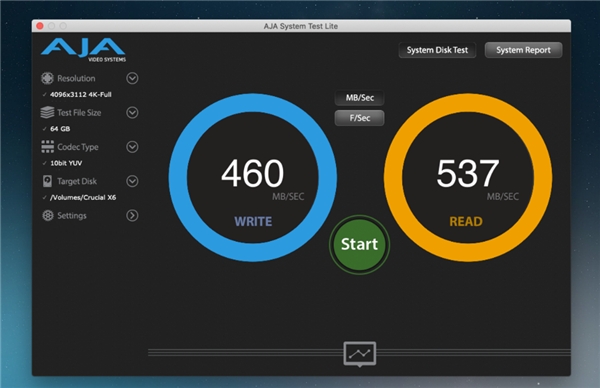The image size is (600, 388).
Task: Click the Resolution film reel icon
Action: 47,78
